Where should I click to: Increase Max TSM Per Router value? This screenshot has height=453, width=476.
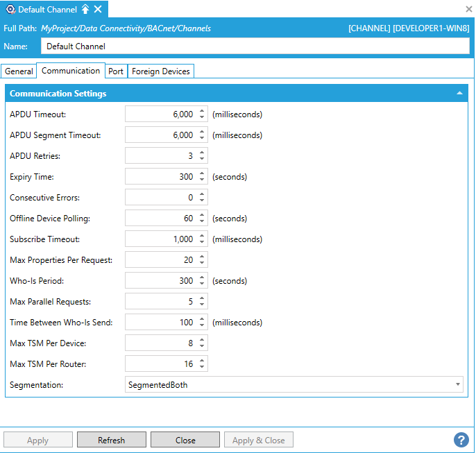pyautogui.click(x=202, y=361)
